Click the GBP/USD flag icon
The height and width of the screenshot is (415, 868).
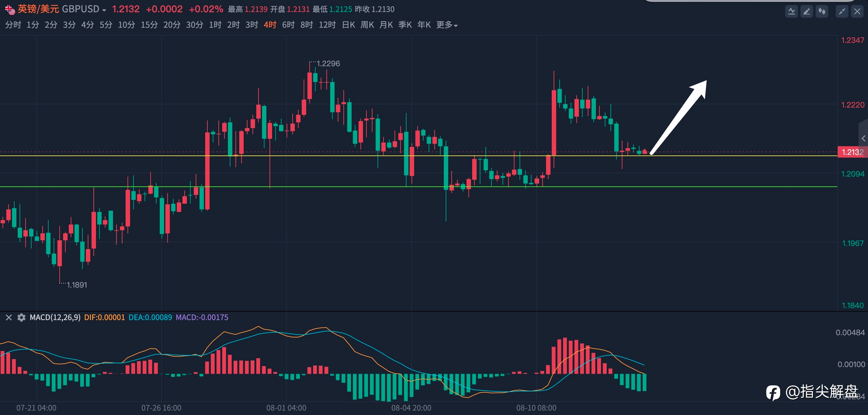pyautogui.click(x=10, y=10)
